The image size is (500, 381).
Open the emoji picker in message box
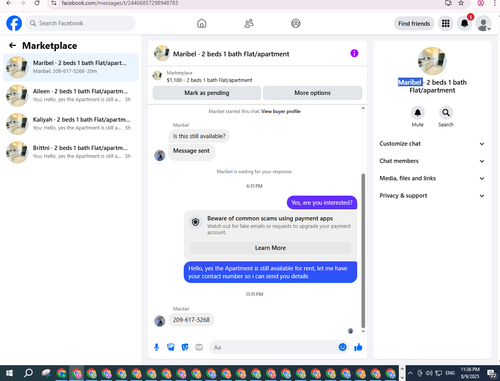click(342, 347)
